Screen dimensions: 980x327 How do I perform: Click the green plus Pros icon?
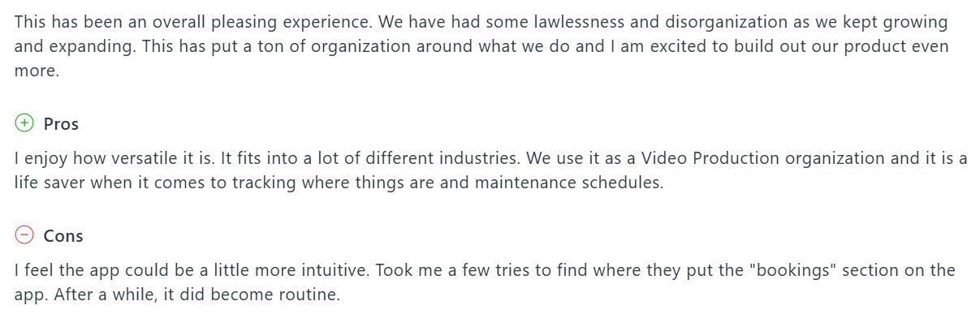click(24, 123)
